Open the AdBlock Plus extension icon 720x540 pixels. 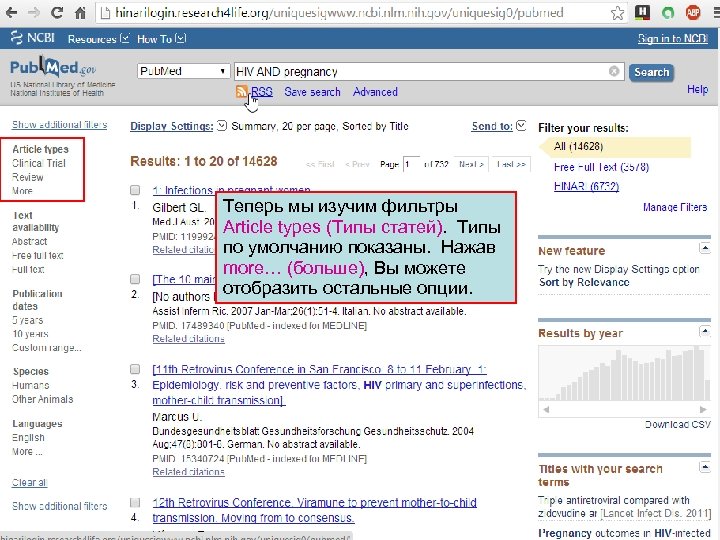pyautogui.click(x=692, y=12)
